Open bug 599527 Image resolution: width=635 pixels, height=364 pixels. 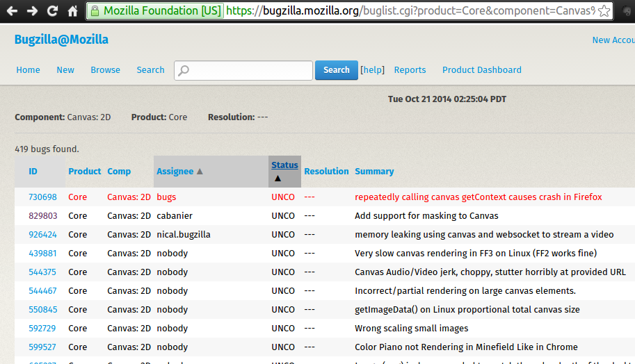coord(42,347)
